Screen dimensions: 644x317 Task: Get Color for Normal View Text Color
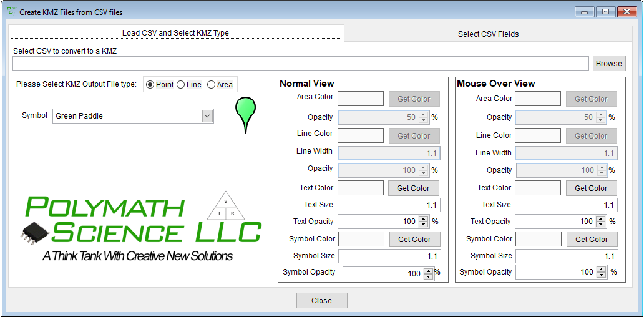pyautogui.click(x=413, y=188)
